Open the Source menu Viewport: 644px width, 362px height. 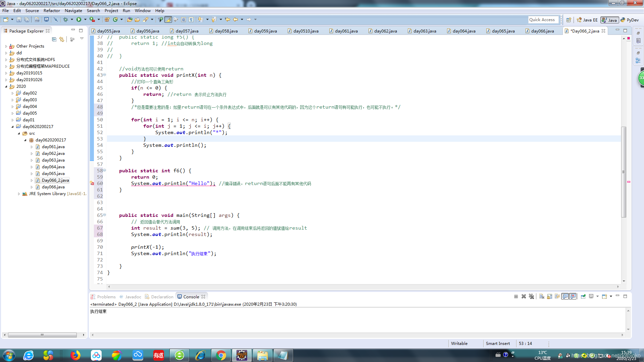click(32, 11)
